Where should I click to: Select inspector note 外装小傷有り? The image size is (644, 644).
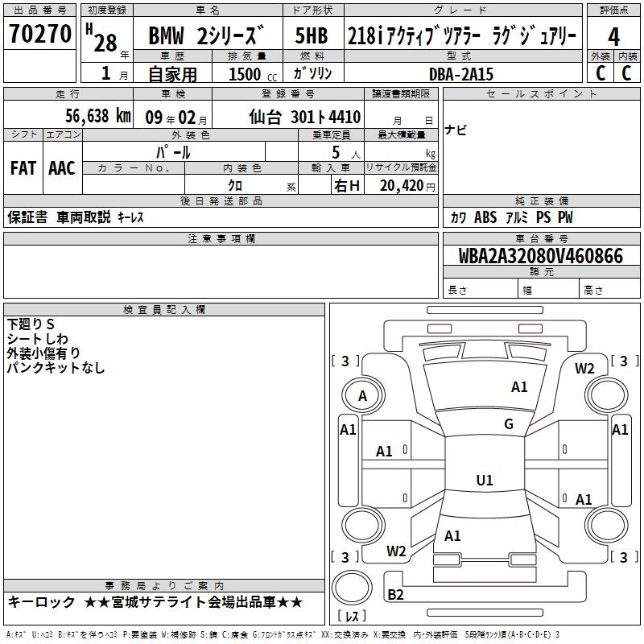[43, 353]
